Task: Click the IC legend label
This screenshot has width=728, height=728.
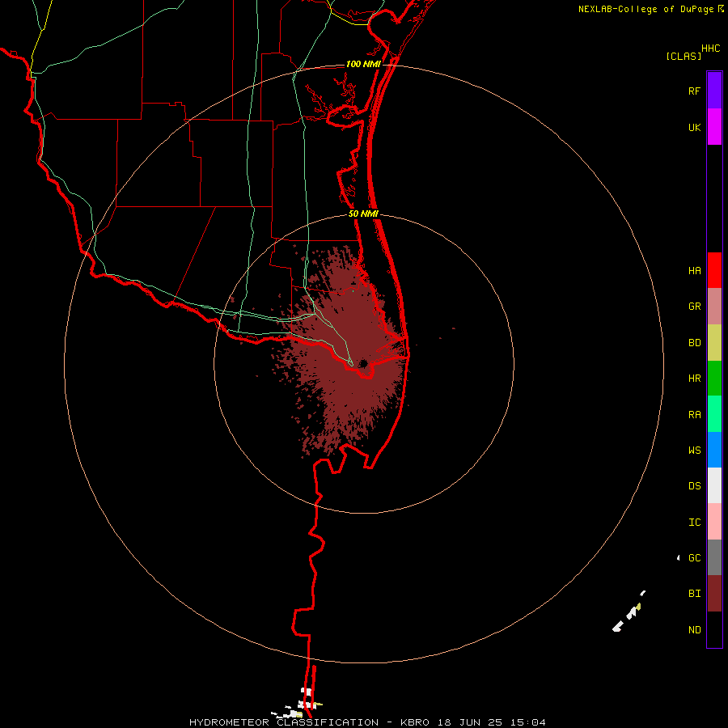Action: 694,522
